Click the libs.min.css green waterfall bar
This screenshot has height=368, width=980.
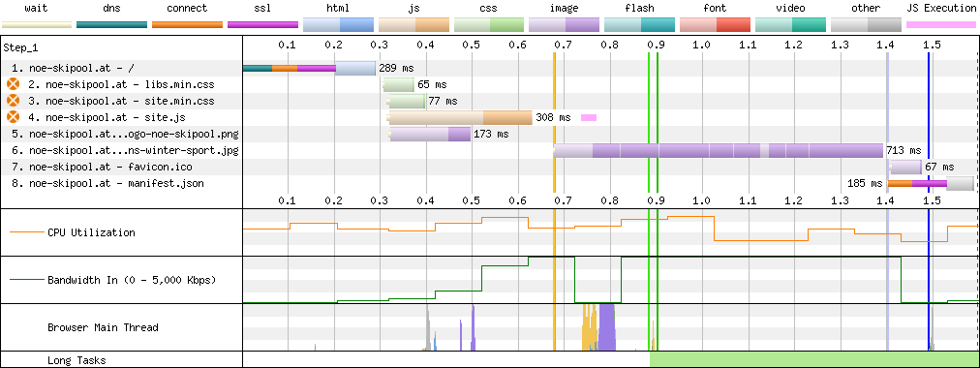tap(399, 84)
